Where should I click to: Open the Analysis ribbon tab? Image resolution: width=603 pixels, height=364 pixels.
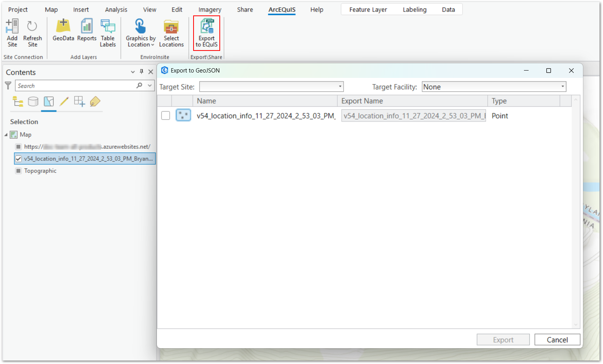tap(116, 10)
